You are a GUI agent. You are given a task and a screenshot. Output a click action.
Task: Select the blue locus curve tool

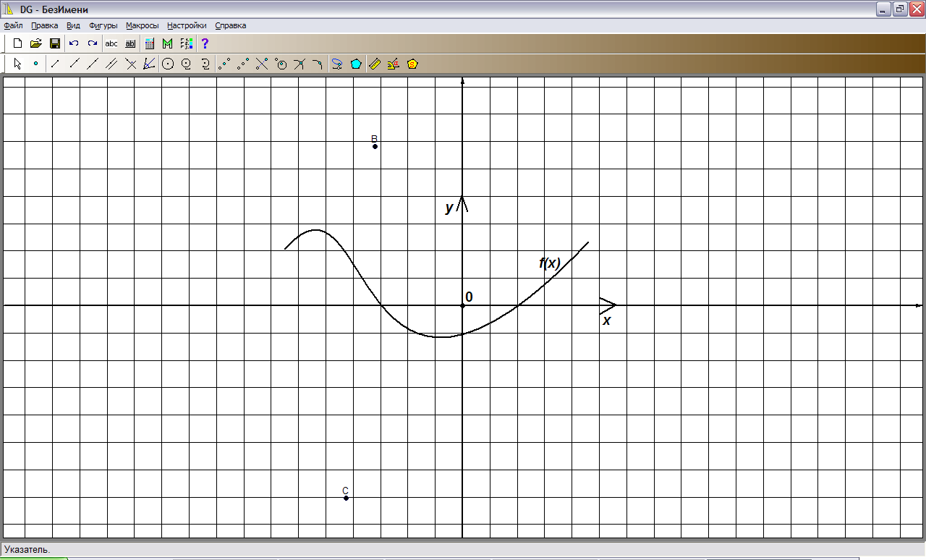pyautogui.click(x=337, y=64)
